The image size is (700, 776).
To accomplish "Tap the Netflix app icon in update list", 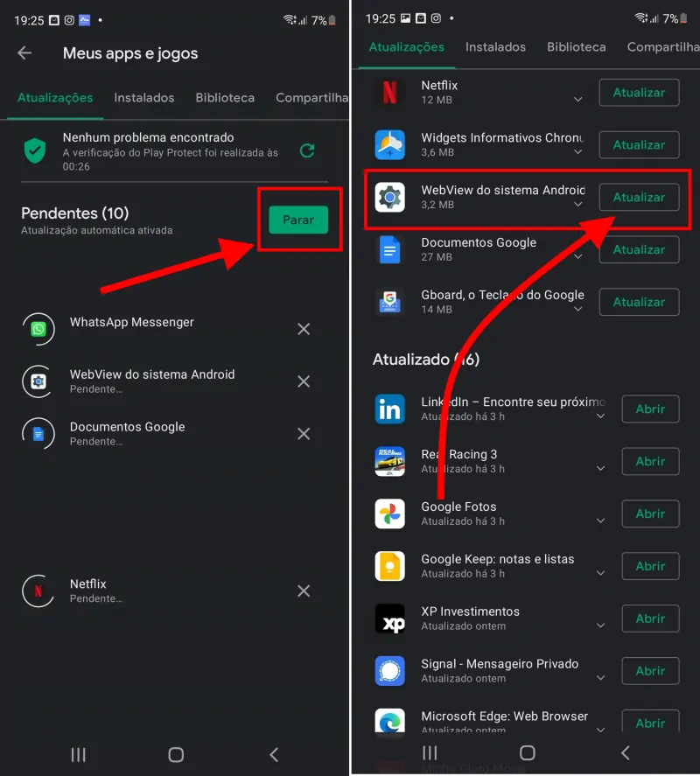I will coord(389,93).
